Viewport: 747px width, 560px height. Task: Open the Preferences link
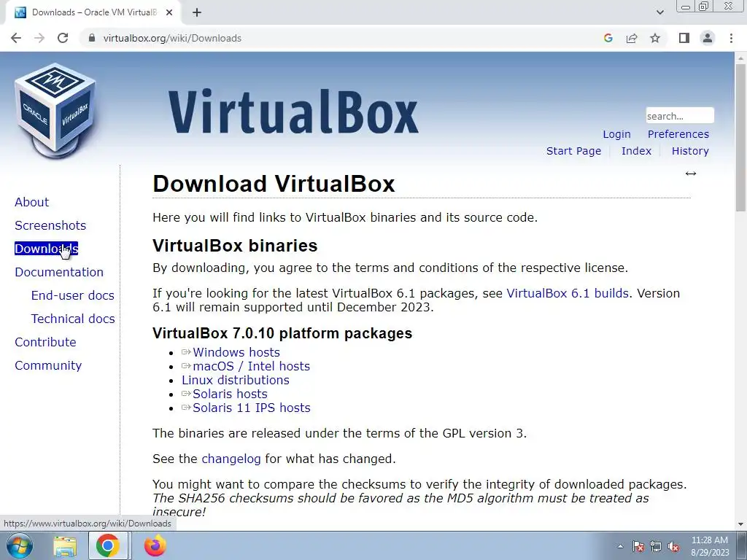pyautogui.click(x=678, y=134)
